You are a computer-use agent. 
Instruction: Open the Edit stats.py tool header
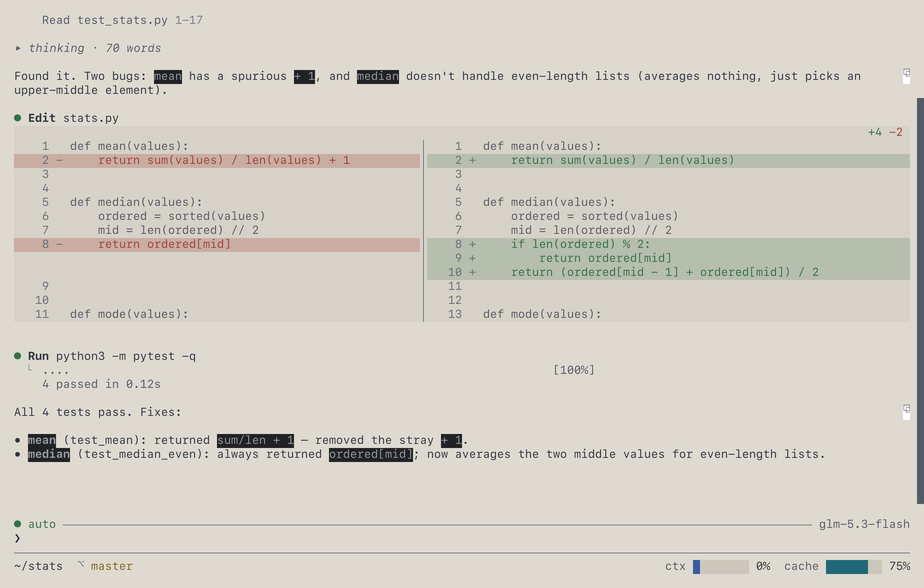click(x=73, y=118)
